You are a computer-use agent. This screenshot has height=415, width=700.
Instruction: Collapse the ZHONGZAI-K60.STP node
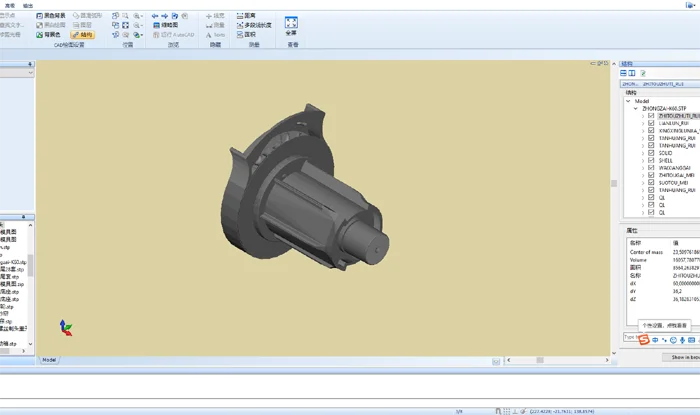click(x=635, y=108)
